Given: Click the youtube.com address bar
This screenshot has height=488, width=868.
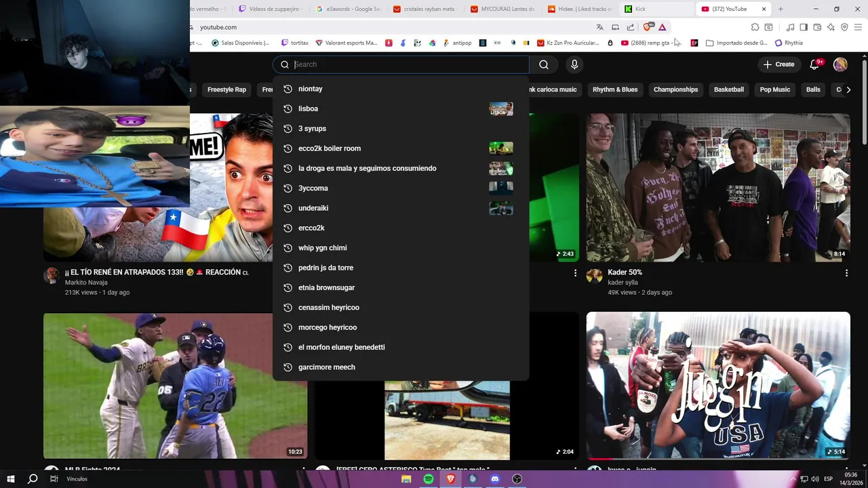Looking at the screenshot, I should (x=393, y=27).
